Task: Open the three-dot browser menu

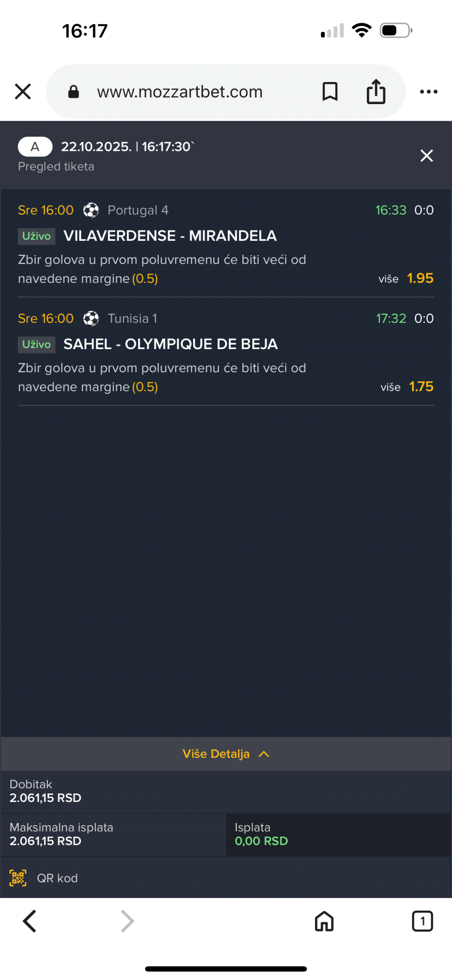Action: coord(428,91)
